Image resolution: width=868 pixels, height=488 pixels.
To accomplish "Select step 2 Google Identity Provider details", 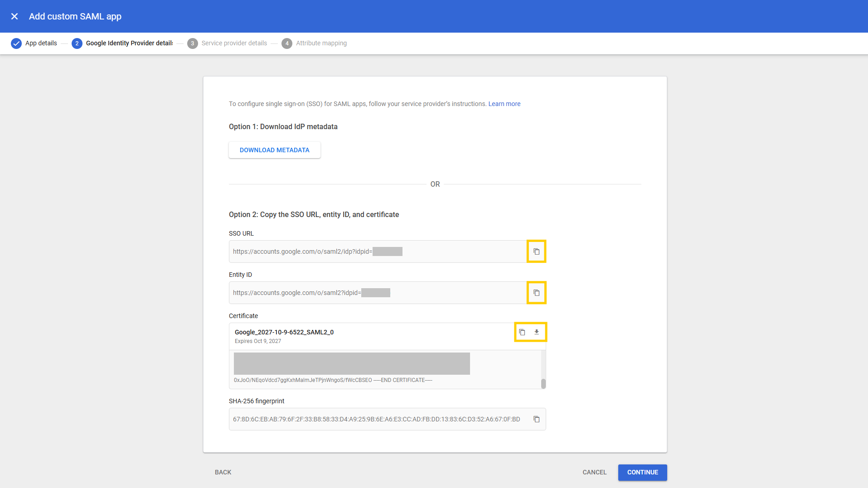I will 122,43.
